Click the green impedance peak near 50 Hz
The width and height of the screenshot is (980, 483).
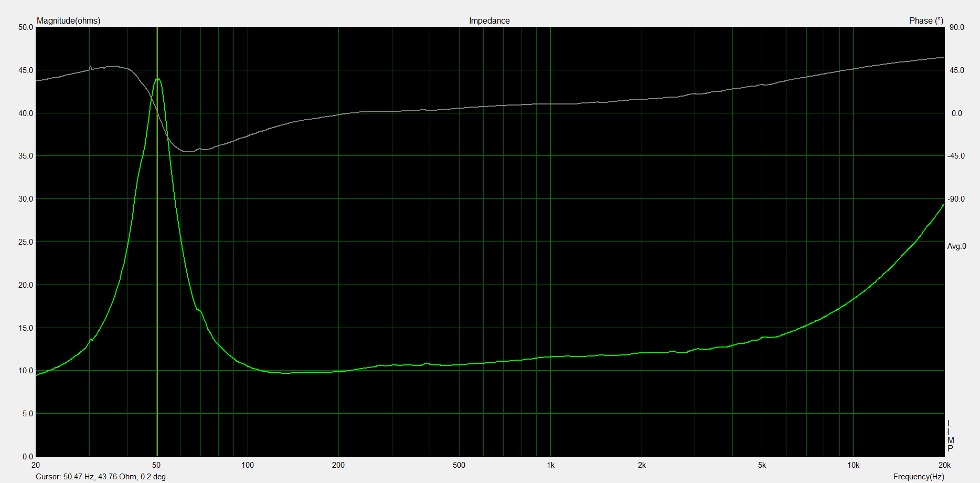(x=158, y=79)
